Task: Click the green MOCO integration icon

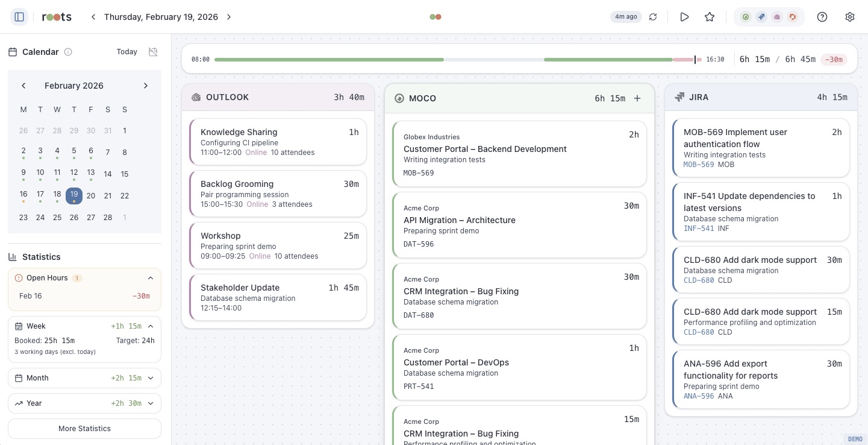Action: pyautogui.click(x=746, y=17)
